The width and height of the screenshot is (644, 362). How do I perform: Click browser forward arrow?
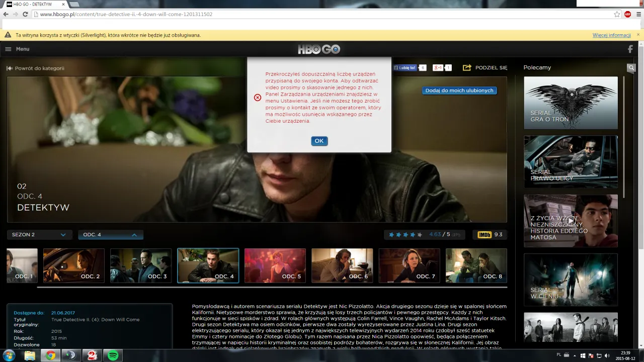15,14
